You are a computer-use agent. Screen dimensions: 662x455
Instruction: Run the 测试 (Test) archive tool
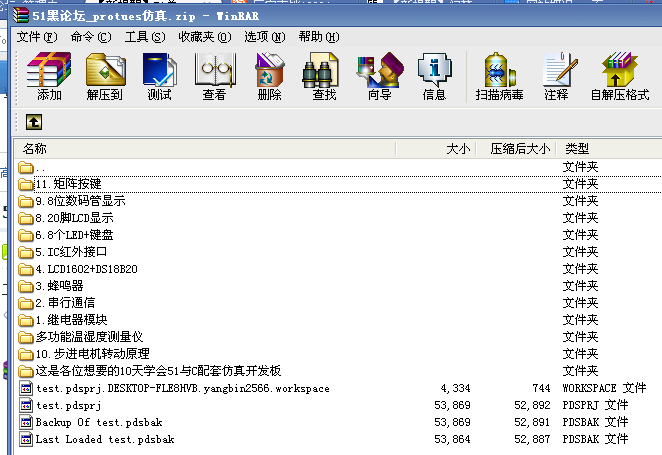coord(159,76)
